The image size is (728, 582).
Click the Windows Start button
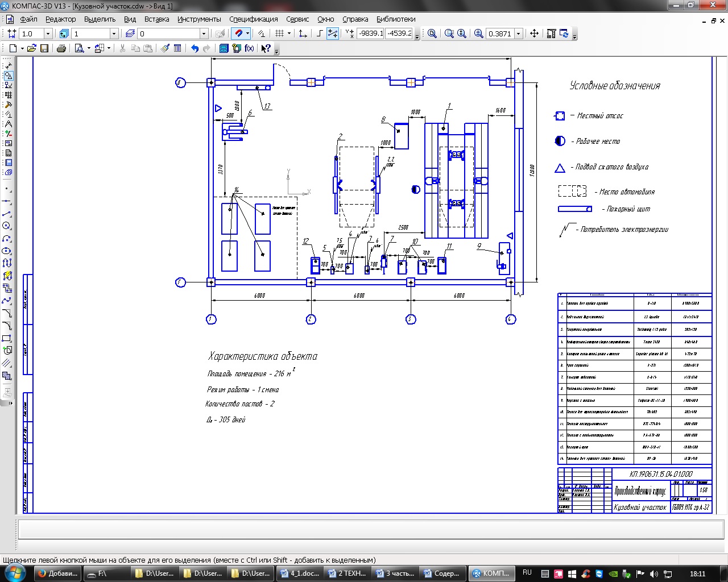pos(15,573)
